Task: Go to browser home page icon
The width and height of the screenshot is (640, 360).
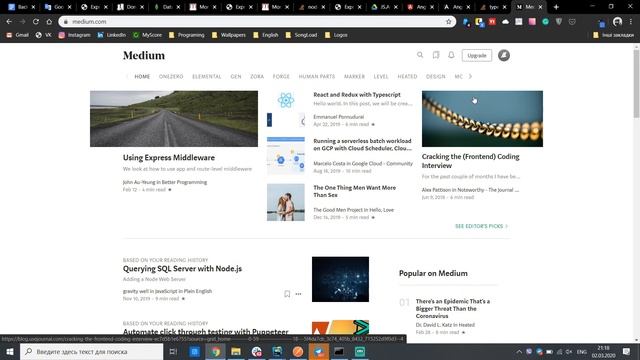Action: 49,22
